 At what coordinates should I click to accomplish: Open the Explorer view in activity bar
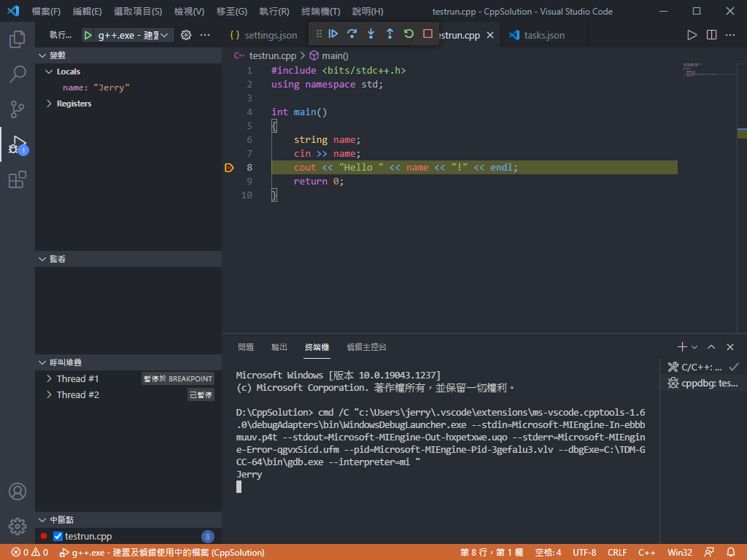pos(18,39)
